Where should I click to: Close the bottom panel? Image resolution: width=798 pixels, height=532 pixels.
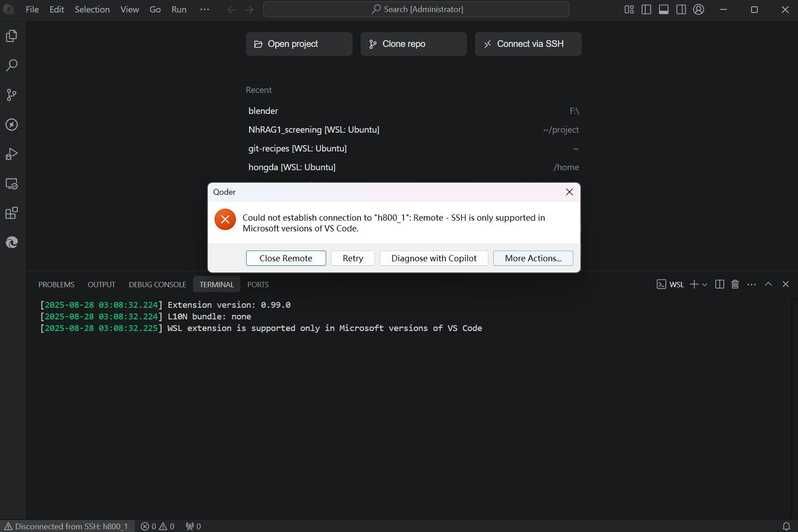785,284
